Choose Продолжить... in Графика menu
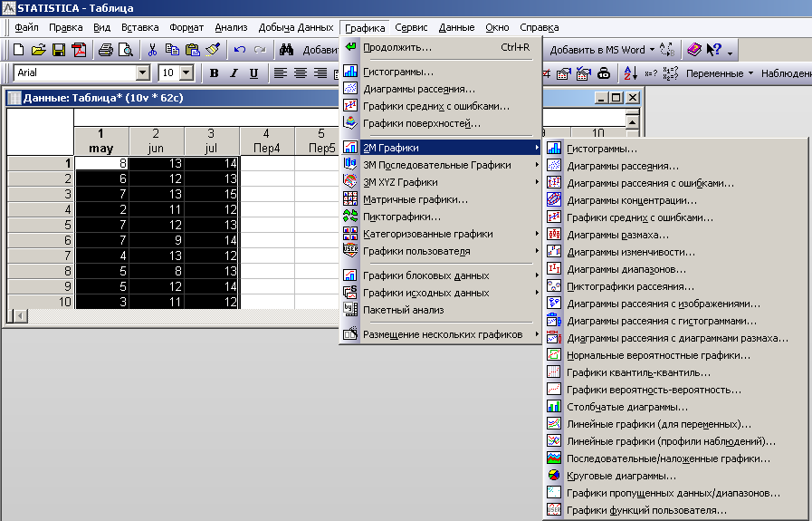The image size is (812, 521). [441, 47]
